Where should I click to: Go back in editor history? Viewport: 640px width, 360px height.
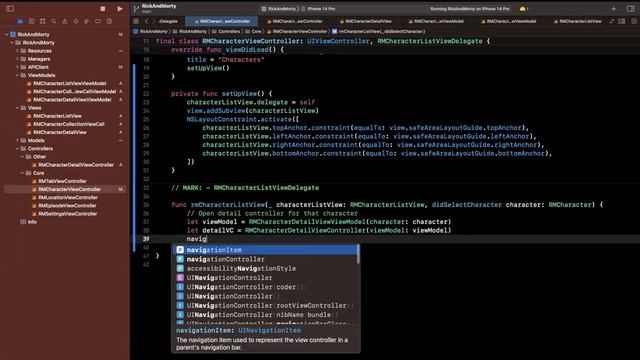[x=147, y=21]
